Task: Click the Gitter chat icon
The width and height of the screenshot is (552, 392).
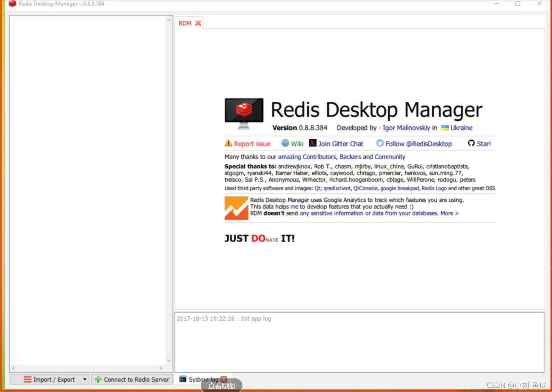Action: point(313,143)
